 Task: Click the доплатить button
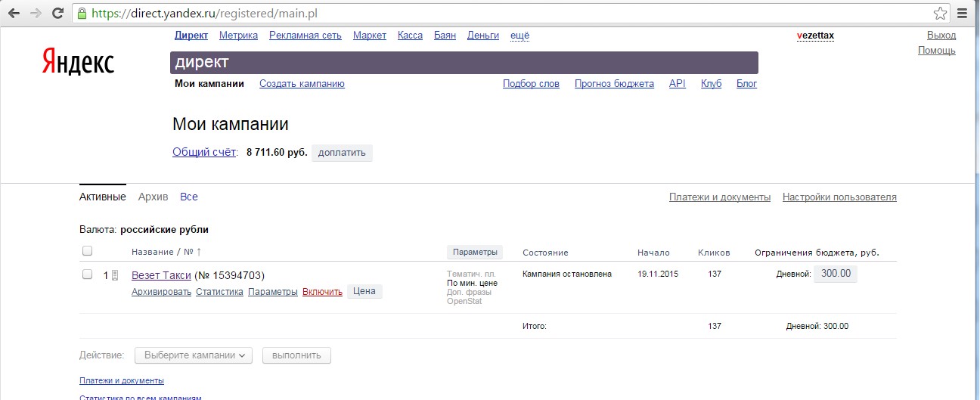coord(342,153)
